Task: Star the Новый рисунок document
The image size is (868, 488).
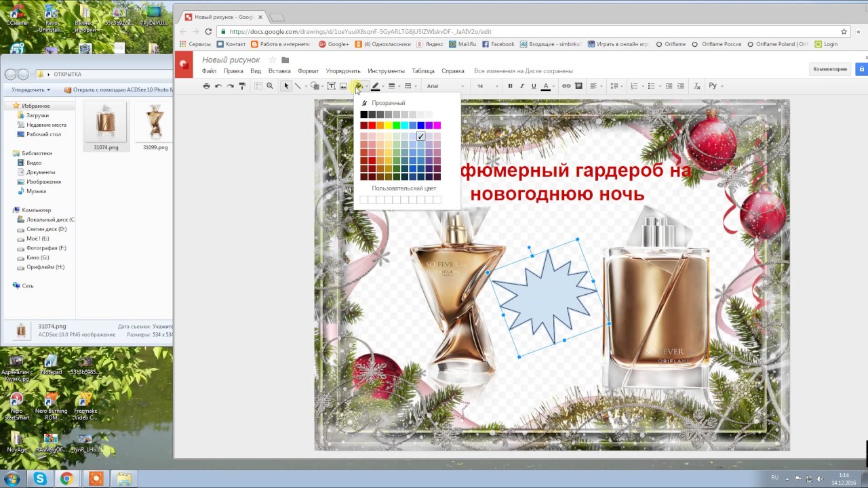Action: coord(273,60)
